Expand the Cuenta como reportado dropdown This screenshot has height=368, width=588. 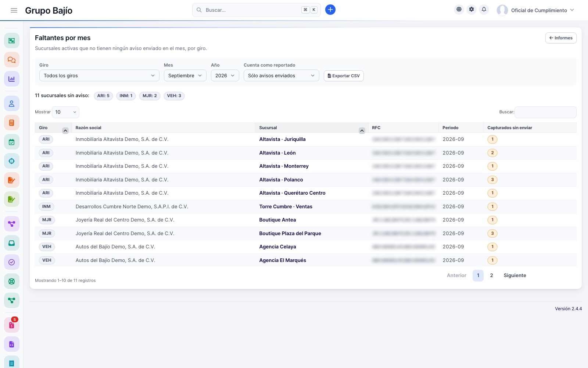tap(282, 75)
